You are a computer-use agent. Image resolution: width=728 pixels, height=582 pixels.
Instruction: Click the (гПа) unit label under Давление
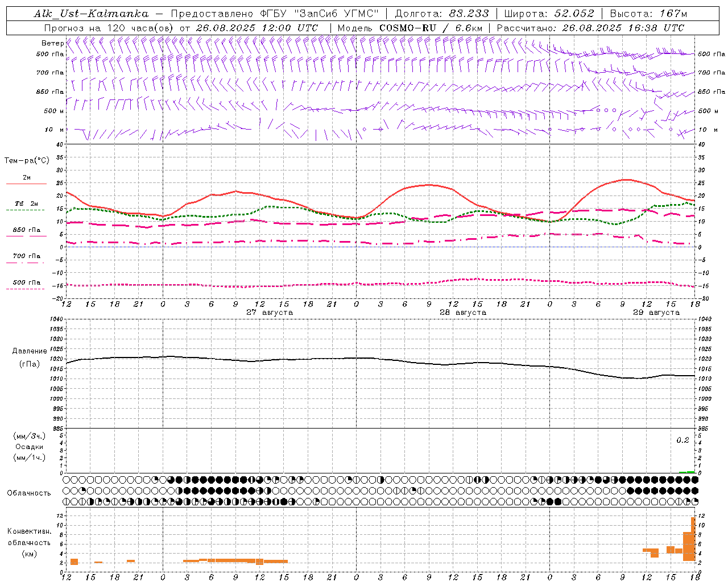coord(30,364)
